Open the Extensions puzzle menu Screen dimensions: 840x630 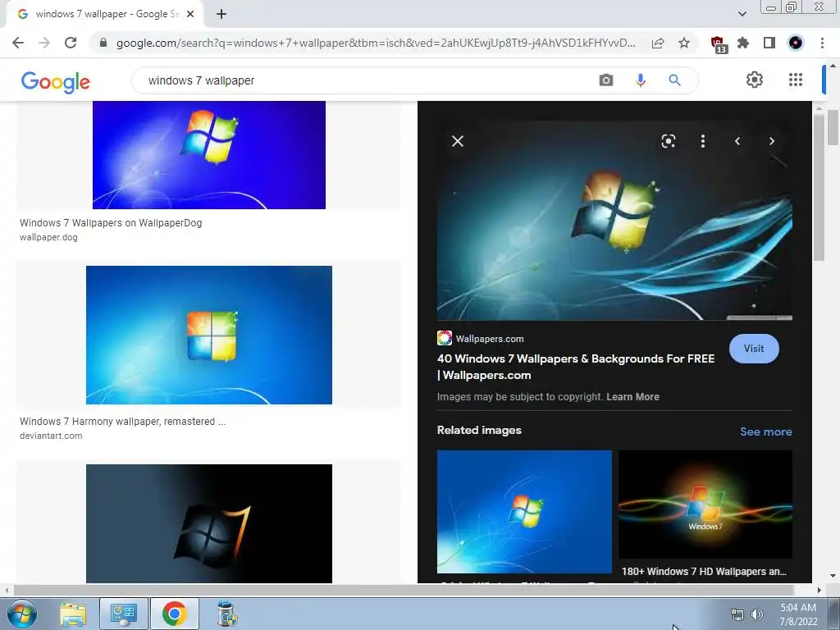pos(743,43)
